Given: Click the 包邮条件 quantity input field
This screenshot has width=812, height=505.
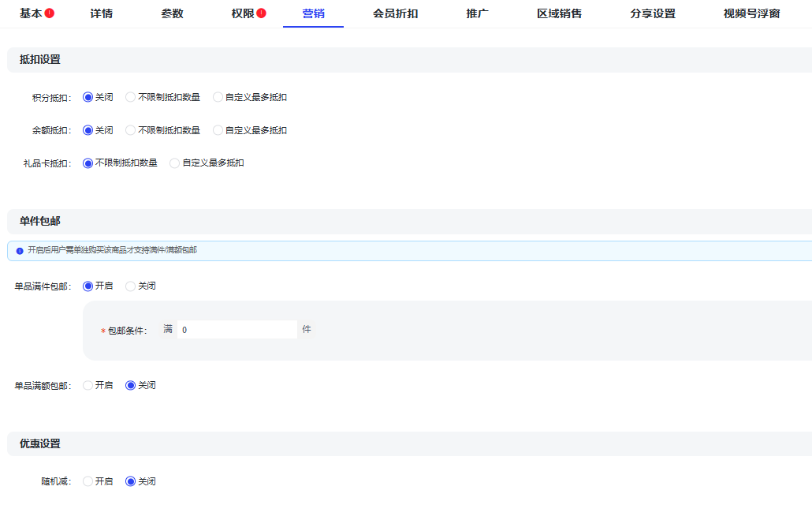Looking at the screenshot, I should click(237, 330).
